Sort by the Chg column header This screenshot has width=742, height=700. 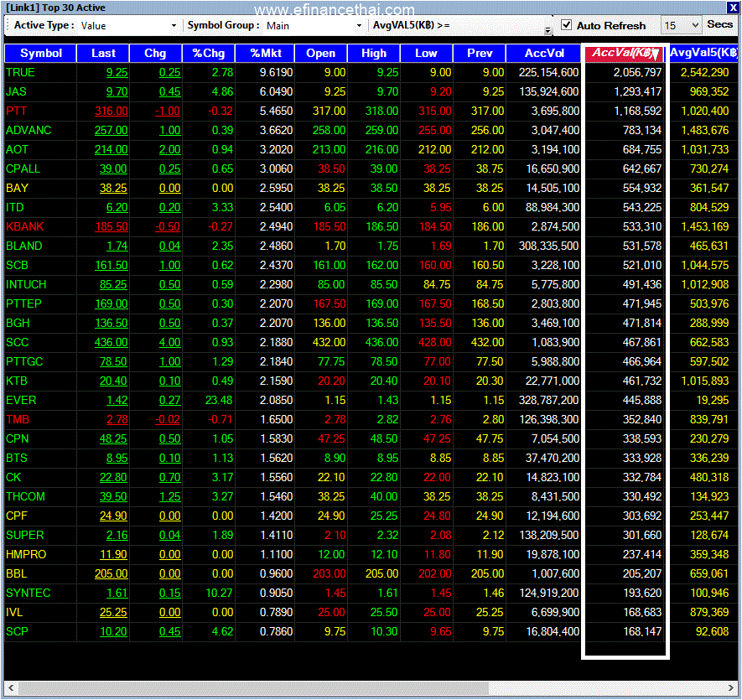pyautogui.click(x=155, y=53)
